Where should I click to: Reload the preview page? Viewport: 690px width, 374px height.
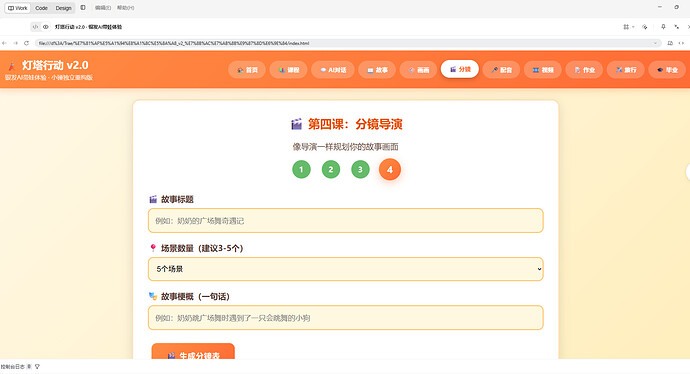[26, 43]
